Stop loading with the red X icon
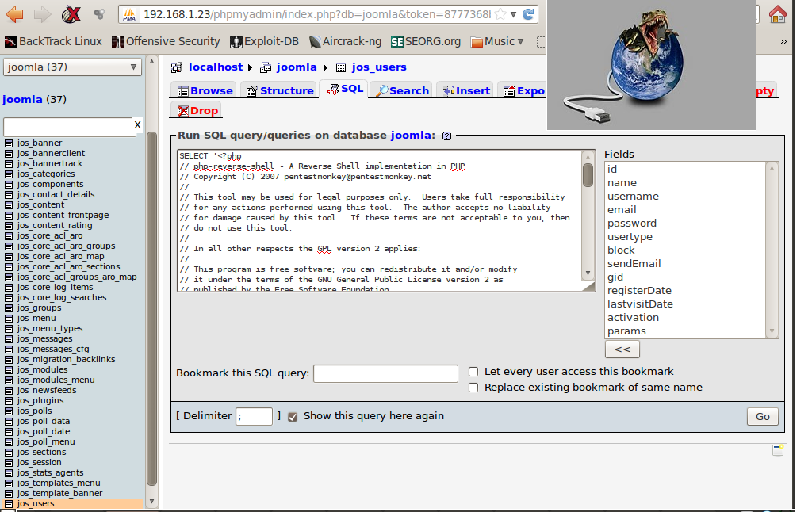 (x=71, y=14)
